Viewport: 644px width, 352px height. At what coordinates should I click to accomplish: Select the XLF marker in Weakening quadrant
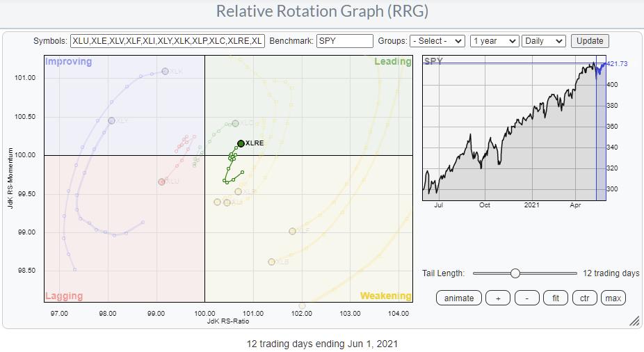coord(292,231)
